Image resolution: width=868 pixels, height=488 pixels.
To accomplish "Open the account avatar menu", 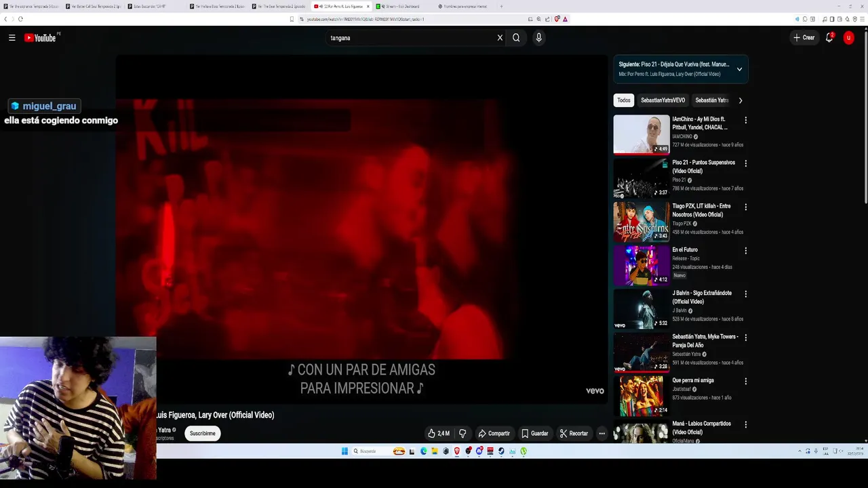I will [x=848, y=38].
